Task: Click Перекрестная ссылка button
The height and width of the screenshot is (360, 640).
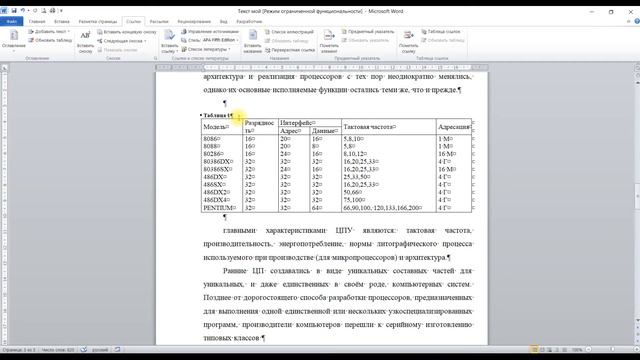Action: [290, 50]
